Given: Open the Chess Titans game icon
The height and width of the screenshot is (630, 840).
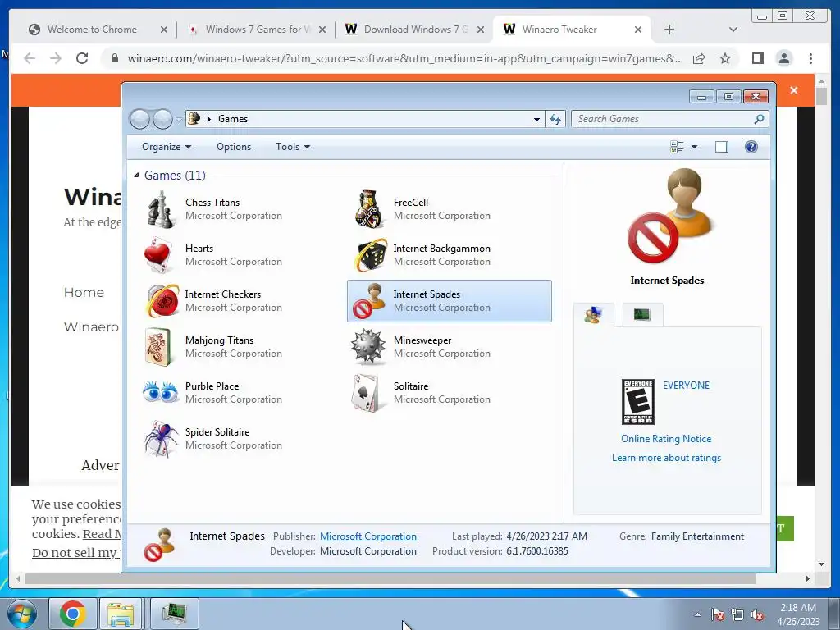Looking at the screenshot, I should tap(160, 209).
